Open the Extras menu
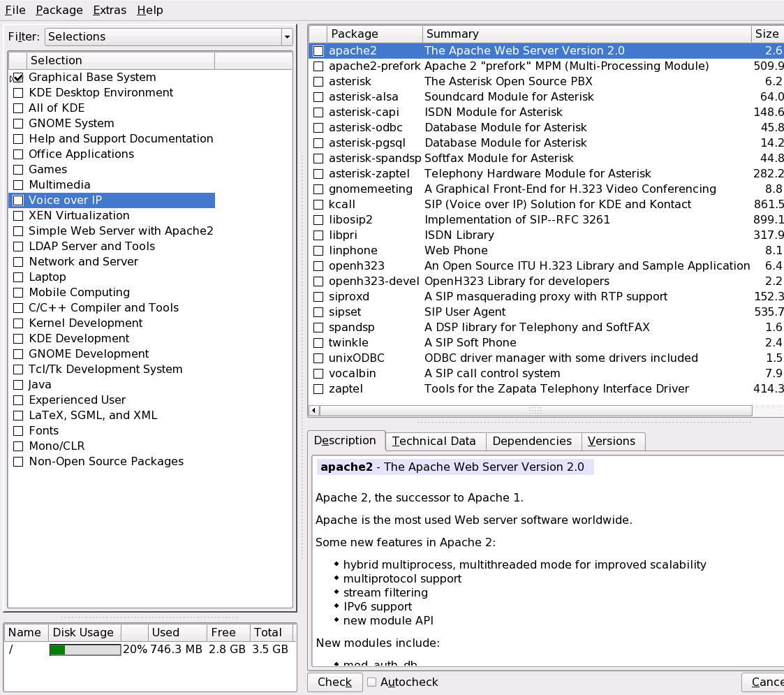This screenshot has width=784, height=695. [x=110, y=10]
